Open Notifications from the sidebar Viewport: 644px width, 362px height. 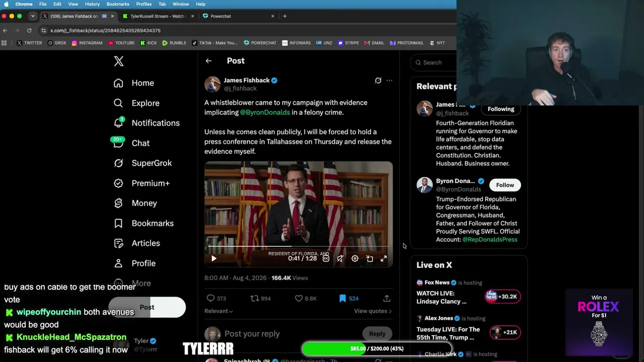[x=146, y=123]
